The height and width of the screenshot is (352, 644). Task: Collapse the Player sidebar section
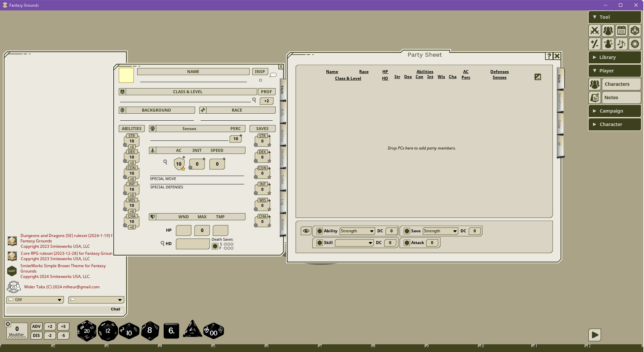pos(614,71)
